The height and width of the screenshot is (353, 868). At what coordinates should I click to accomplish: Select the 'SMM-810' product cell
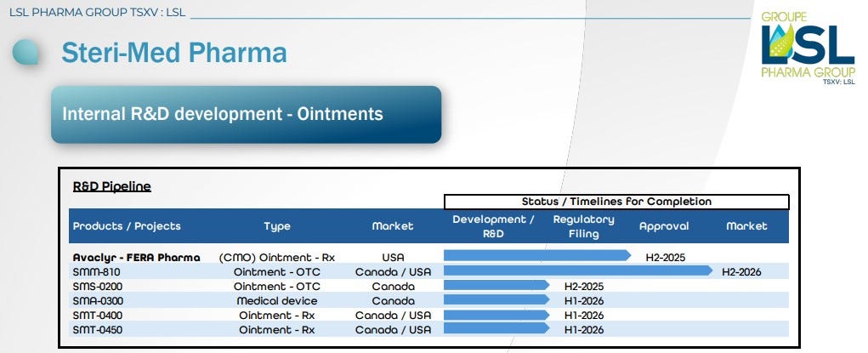point(96,272)
